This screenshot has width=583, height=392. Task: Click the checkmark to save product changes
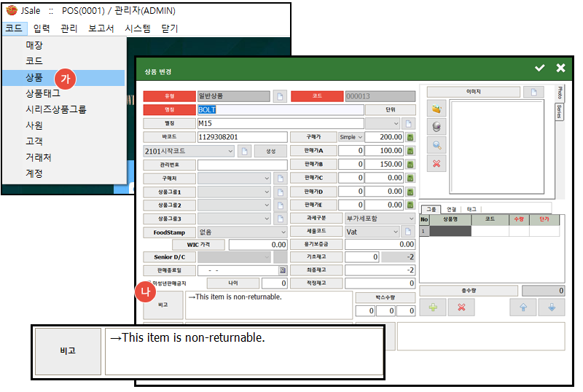(539, 68)
